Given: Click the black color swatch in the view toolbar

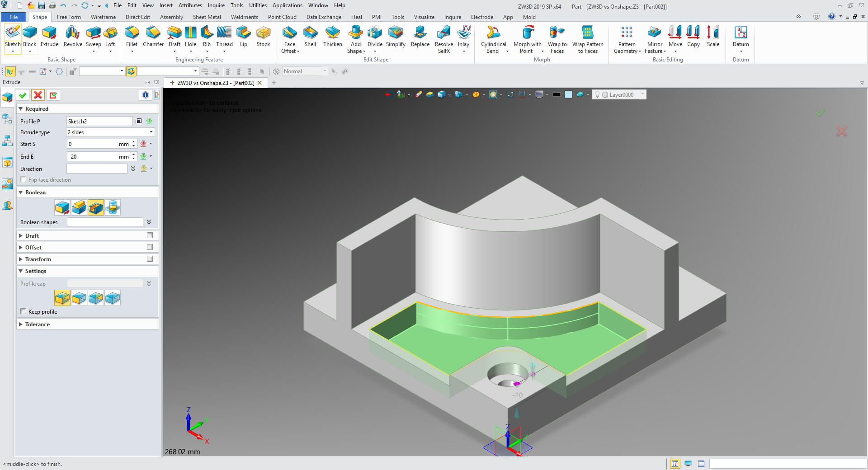Looking at the screenshot, I should coord(557,94).
